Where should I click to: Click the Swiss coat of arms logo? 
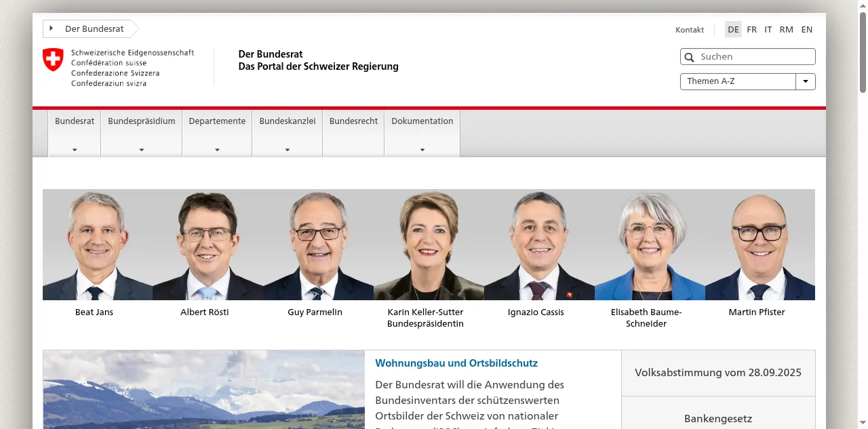coord(53,60)
